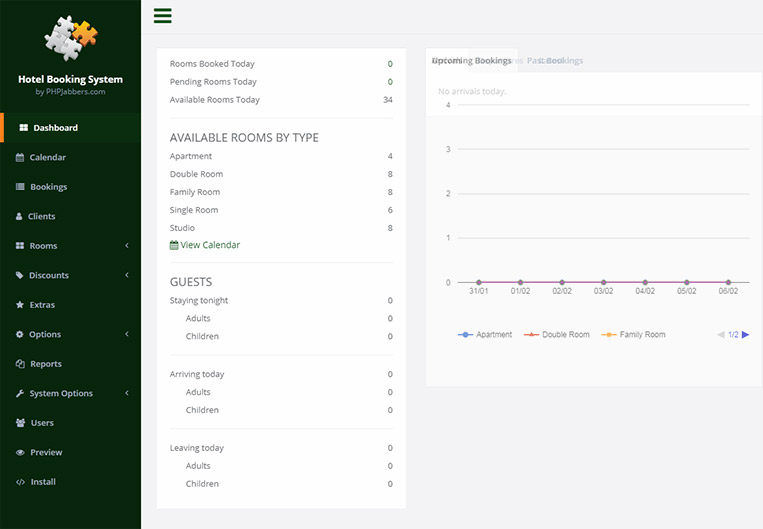763x529 pixels.
Task: Open the Calendar menu item
Action: 71,157
